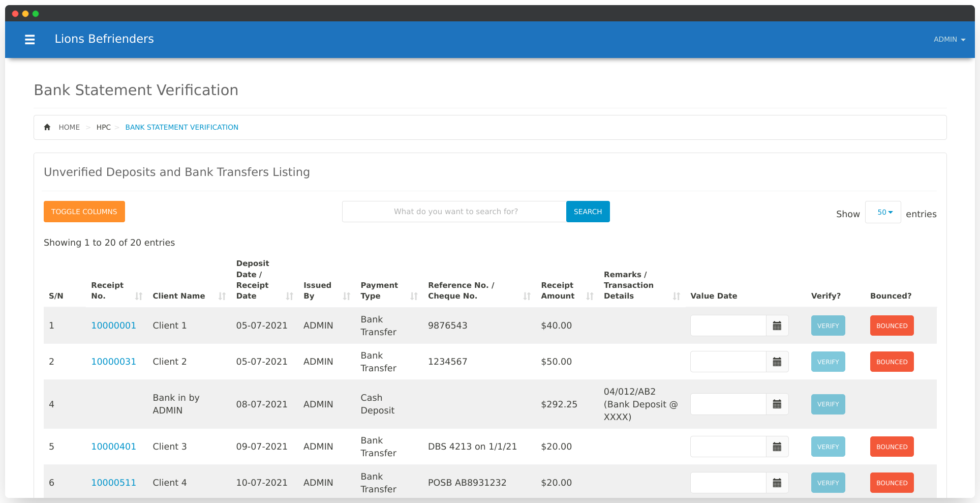Sort table by Receipt Amount column

pos(590,296)
